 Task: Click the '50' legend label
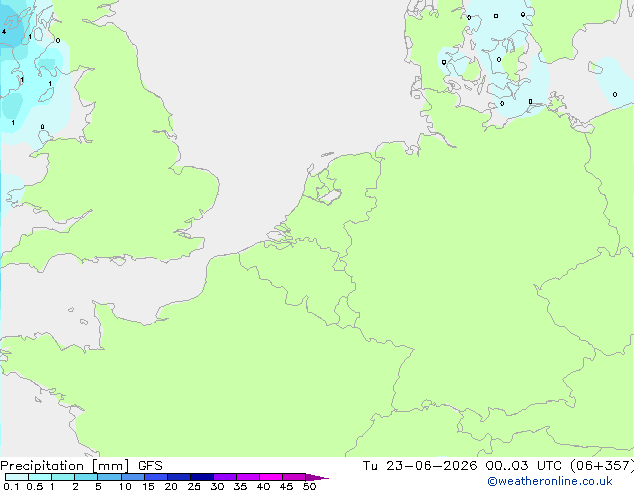pyautogui.click(x=309, y=486)
